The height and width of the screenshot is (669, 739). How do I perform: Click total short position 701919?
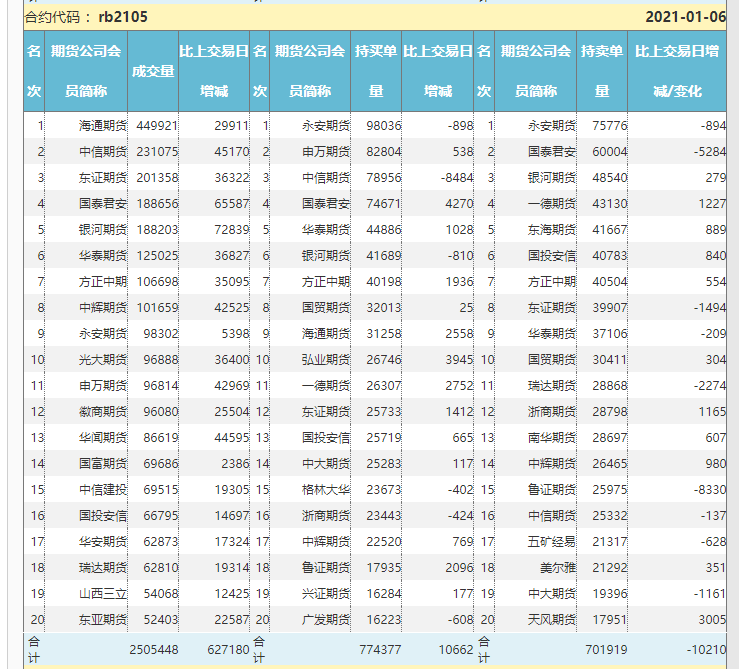pyautogui.click(x=606, y=650)
